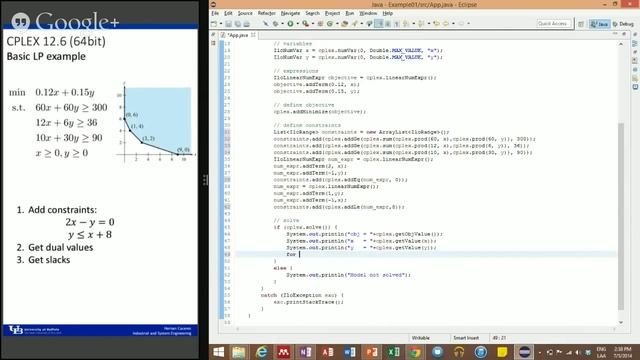Click the restore icon left of App.java tab
Screen dimensions: 640x360
click(x=213, y=35)
